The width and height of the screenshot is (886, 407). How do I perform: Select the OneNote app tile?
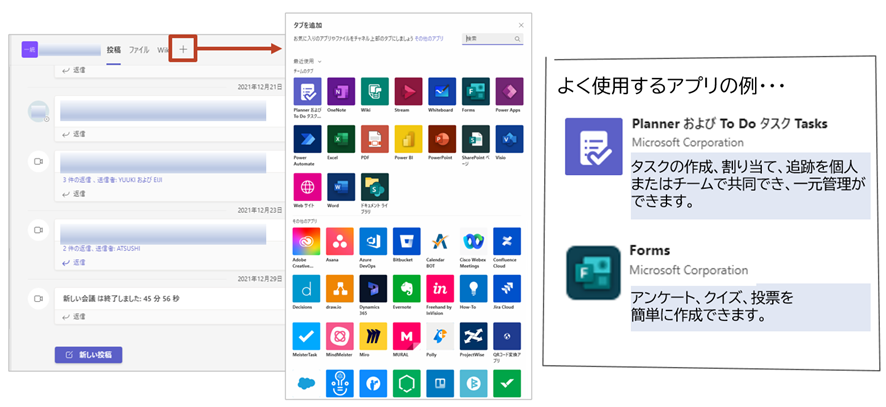click(341, 92)
